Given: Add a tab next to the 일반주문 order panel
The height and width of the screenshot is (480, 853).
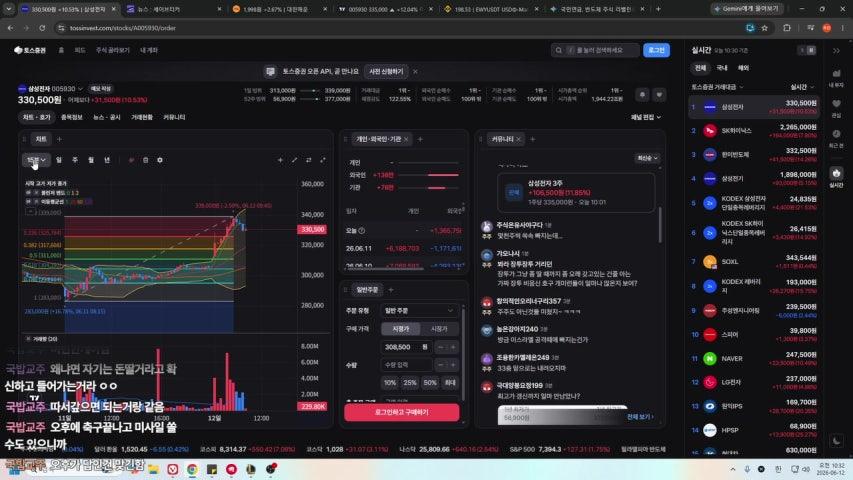Looking at the screenshot, I should (391, 290).
